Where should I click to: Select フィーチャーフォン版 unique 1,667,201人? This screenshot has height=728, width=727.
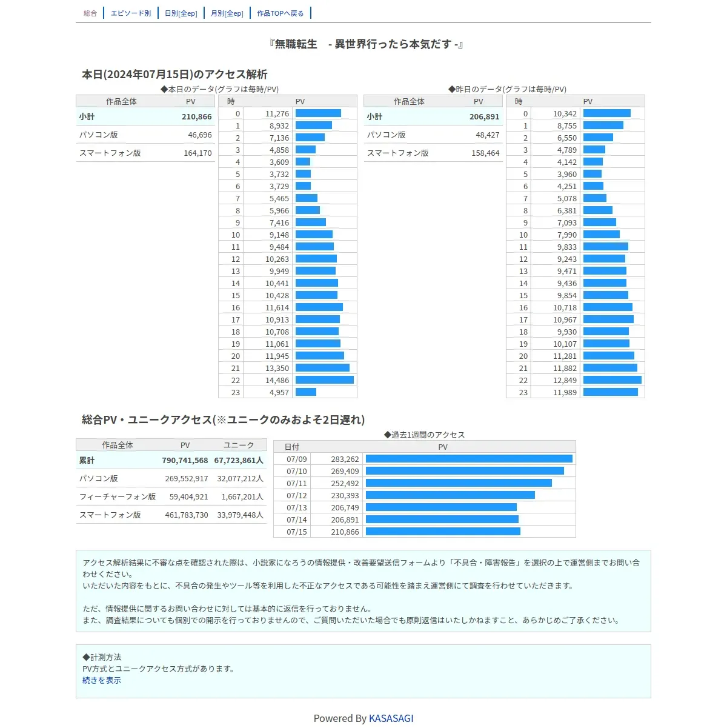tap(242, 497)
